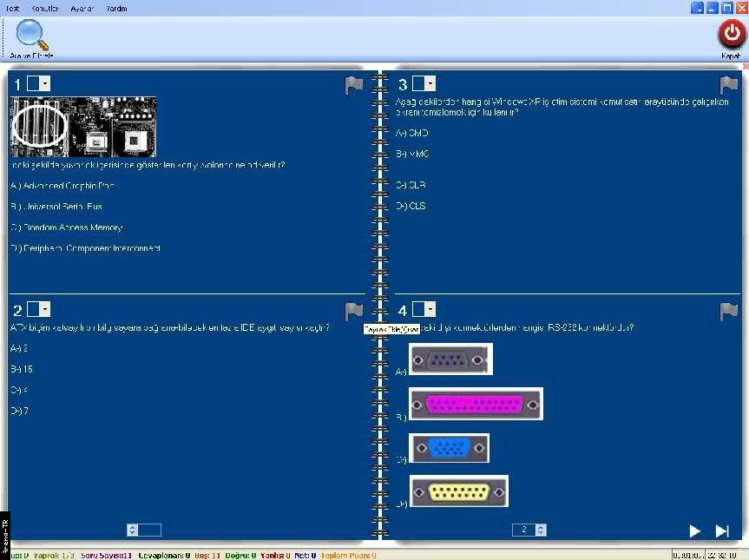Image resolution: width=749 pixels, height=560 pixels.
Task: Select answer B) 15 in question 2
Action: click(x=22, y=369)
